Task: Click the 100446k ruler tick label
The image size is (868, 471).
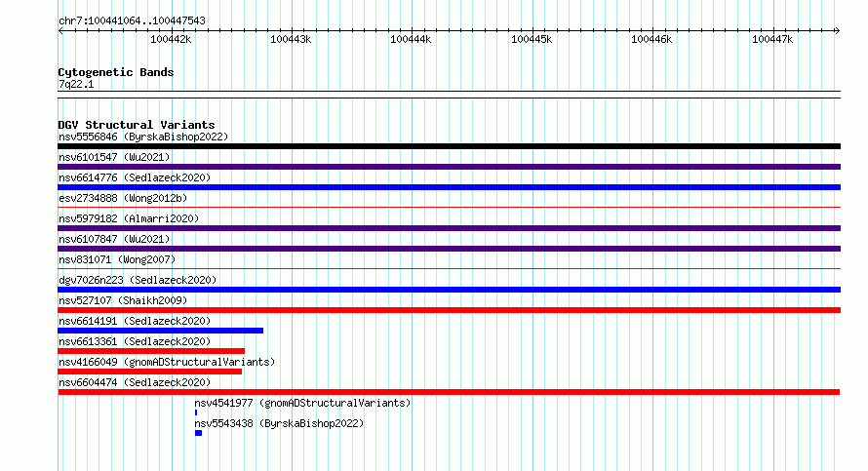Action: tap(651, 39)
